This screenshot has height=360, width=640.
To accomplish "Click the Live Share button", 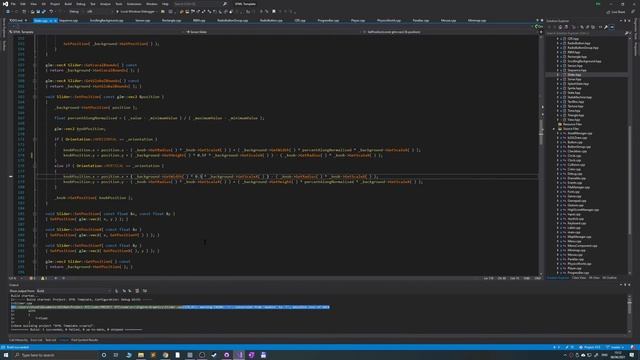I will pos(616,12).
